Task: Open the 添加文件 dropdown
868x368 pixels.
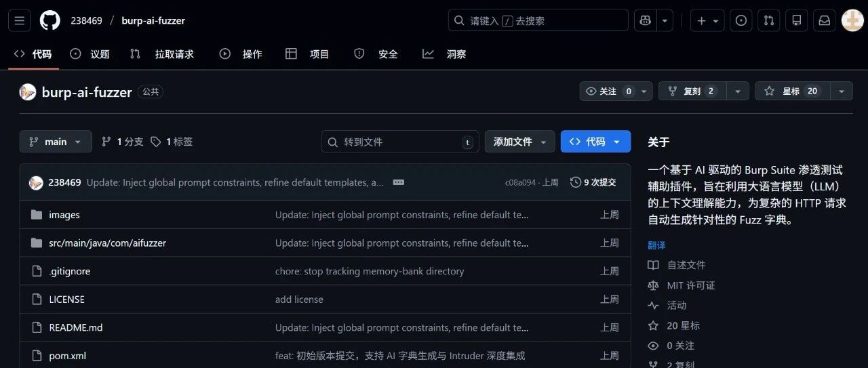Action: [x=519, y=142]
